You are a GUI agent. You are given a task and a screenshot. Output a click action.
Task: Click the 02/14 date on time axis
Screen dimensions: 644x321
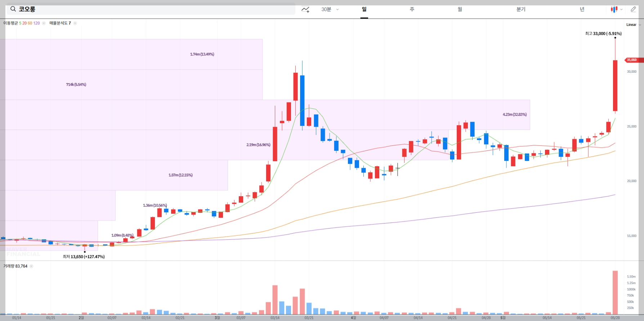click(x=146, y=318)
